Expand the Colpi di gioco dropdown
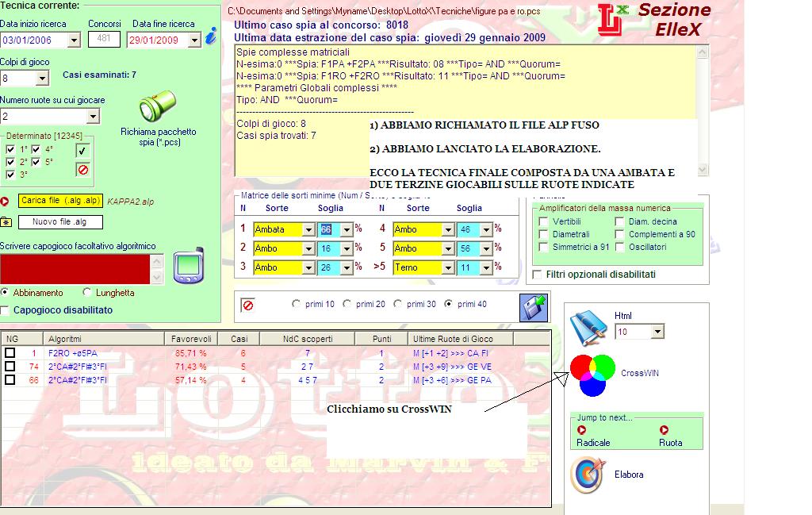 point(42,79)
